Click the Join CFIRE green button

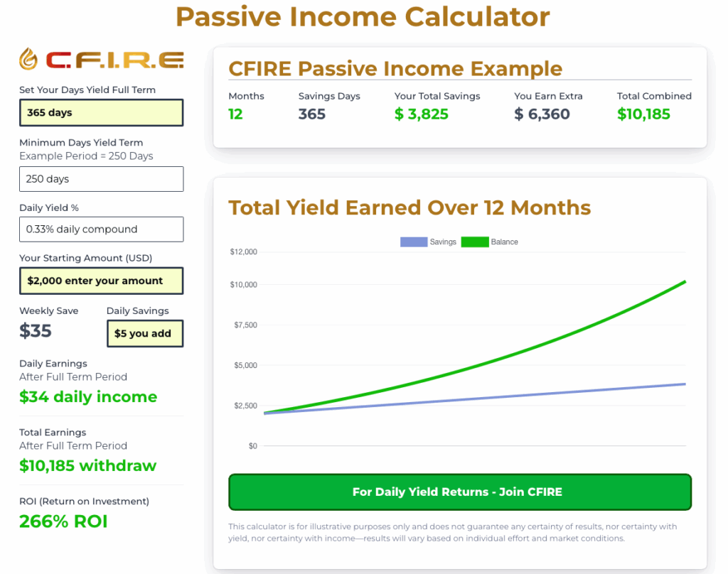pyautogui.click(x=460, y=492)
